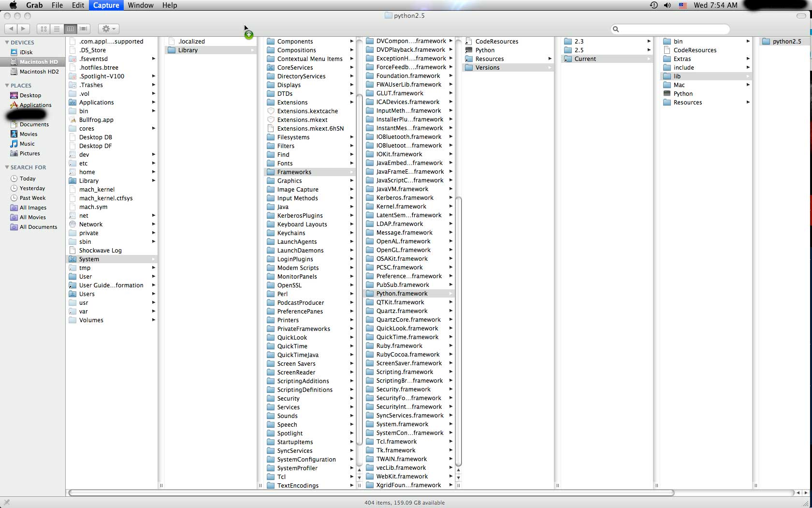Open the Window menu
812x508 pixels.
(141, 5)
